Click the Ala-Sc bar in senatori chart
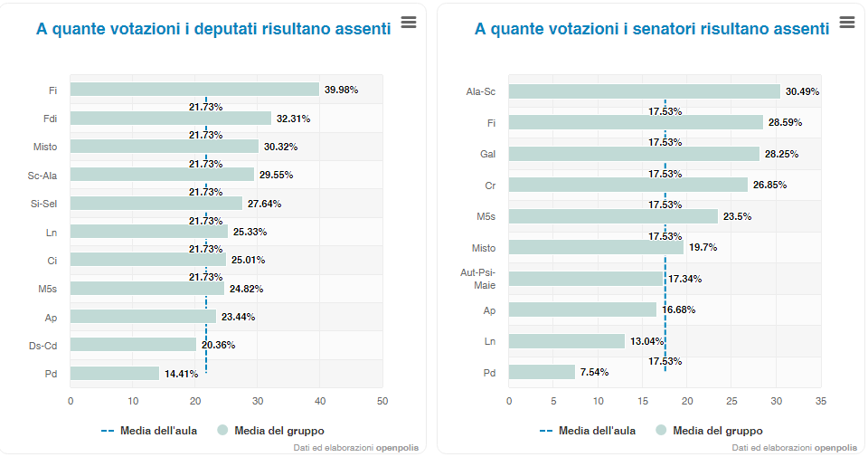The height and width of the screenshot is (457, 868). point(644,91)
